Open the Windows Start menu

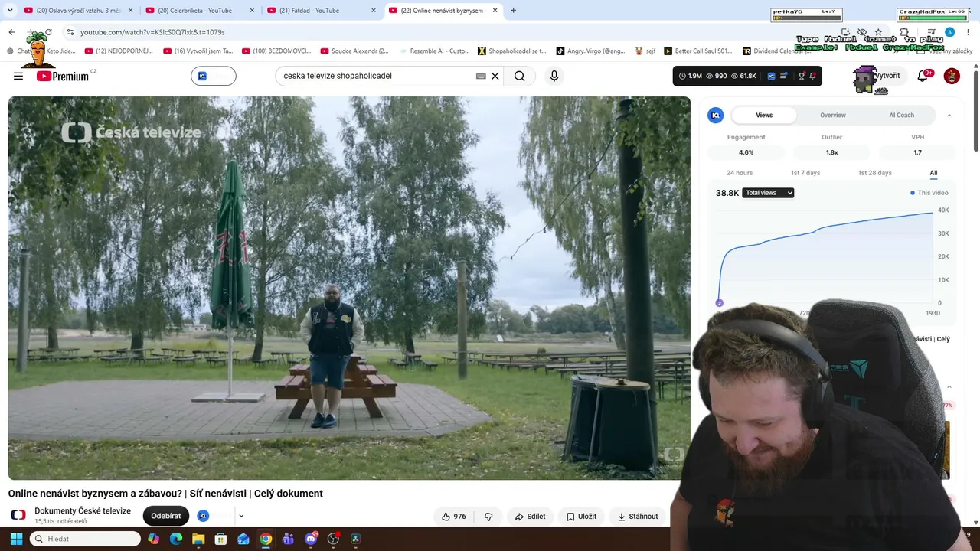click(x=16, y=539)
